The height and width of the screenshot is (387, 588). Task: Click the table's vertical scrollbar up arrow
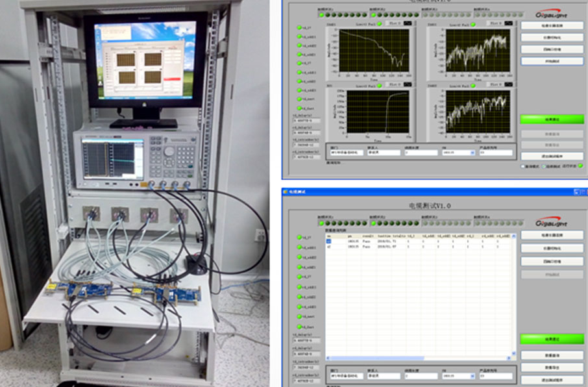point(514,236)
